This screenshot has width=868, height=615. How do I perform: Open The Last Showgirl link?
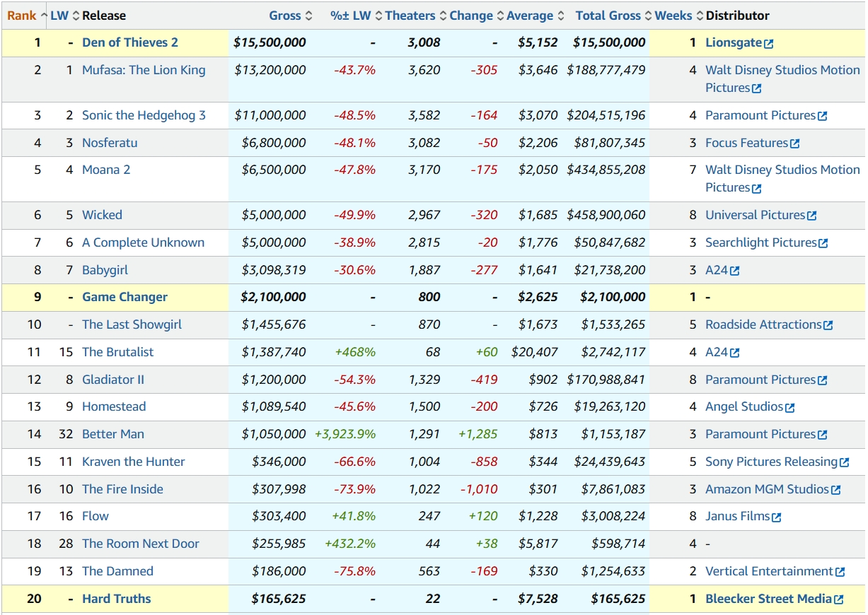[x=132, y=324]
